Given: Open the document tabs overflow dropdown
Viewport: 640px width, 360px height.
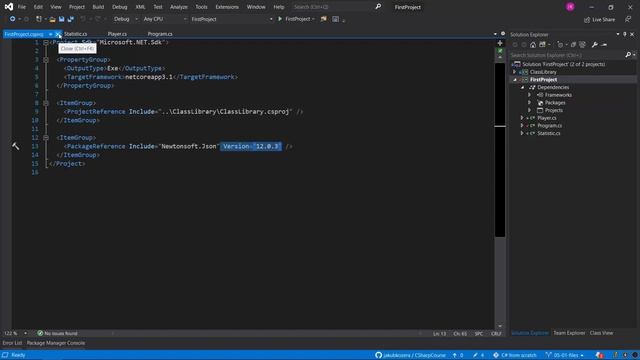Looking at the screenshot, I should (495, 34).
